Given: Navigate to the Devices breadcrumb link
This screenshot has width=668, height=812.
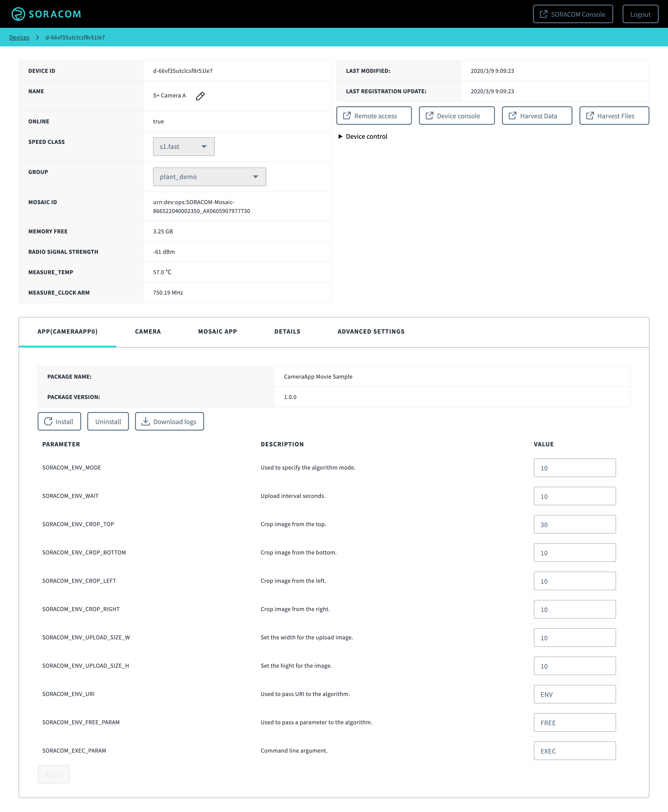Looking at the screenshot, I should click(x=19, y=37).
